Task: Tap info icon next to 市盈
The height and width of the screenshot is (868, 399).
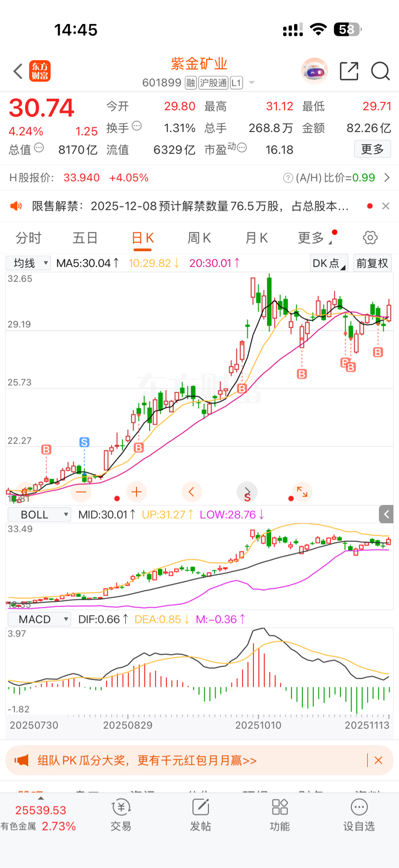Action: 242,148
